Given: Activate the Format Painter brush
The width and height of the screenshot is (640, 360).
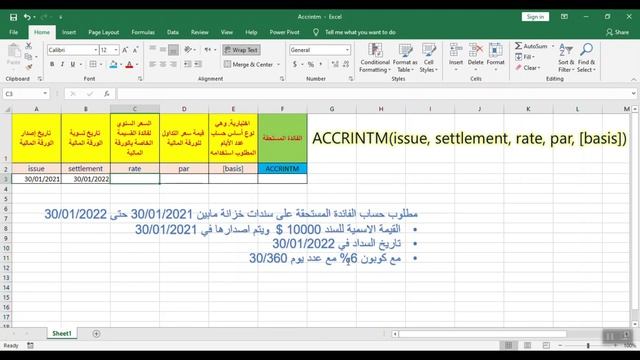Looking at the screenshot, I should (x=29, y=67).
